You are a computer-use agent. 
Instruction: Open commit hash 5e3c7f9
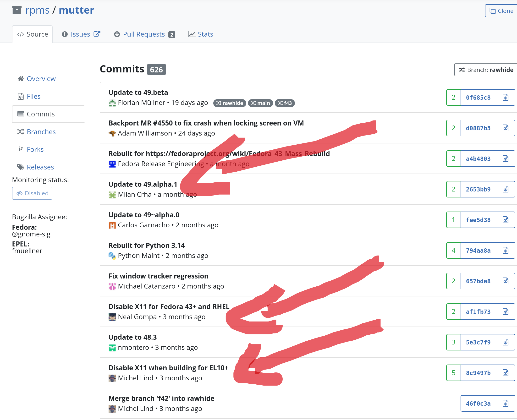(x=478, y=342)
